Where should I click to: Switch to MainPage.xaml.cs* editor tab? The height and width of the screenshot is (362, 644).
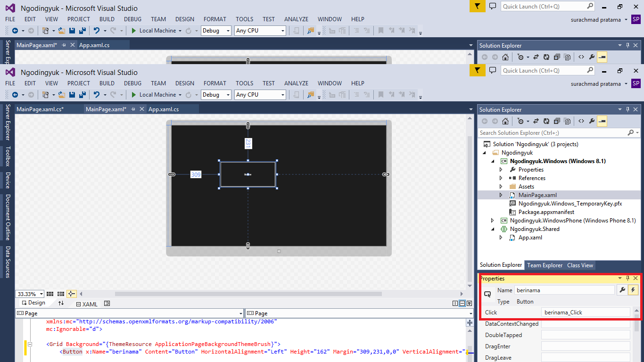40,109
